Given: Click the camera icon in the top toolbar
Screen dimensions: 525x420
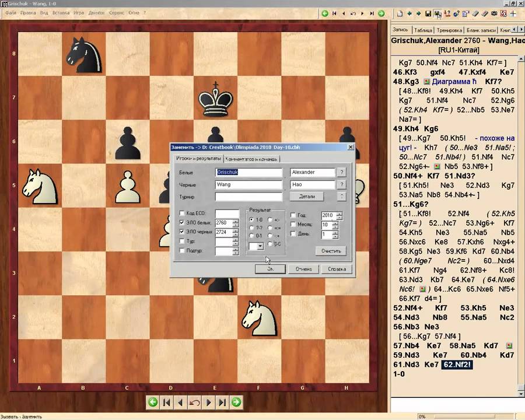Looking at the screenshot, I should [x=494, y=13].
